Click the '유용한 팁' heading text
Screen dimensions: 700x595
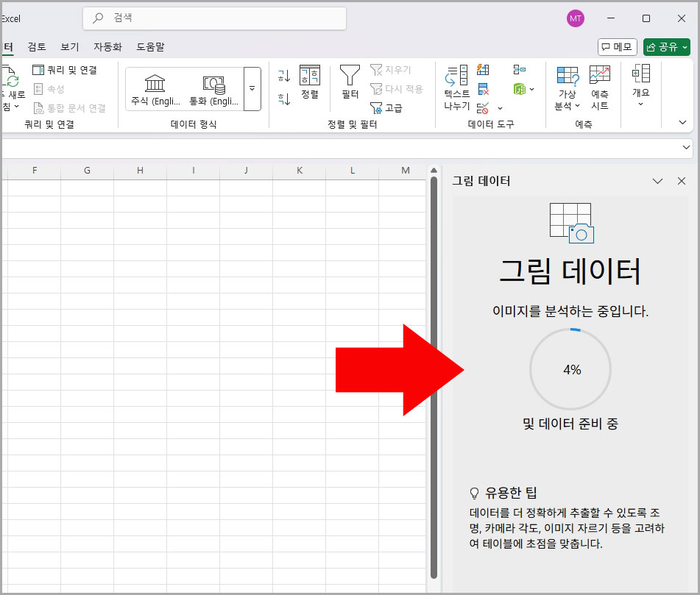click(x=511, y=493)
